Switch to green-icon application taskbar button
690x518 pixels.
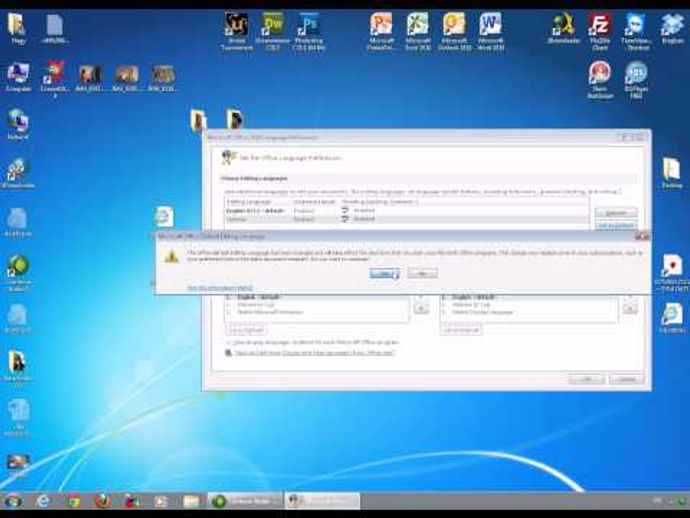coord(245,501)
